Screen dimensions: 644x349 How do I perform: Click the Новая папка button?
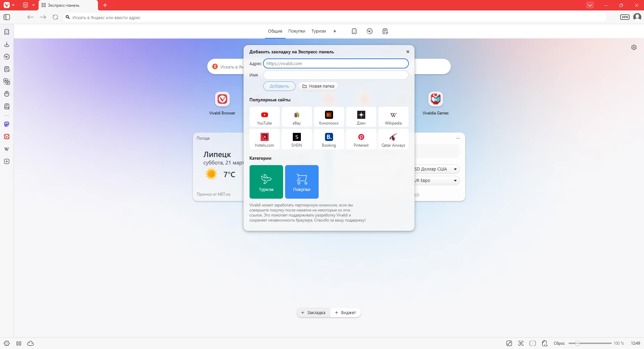(318, 86)
